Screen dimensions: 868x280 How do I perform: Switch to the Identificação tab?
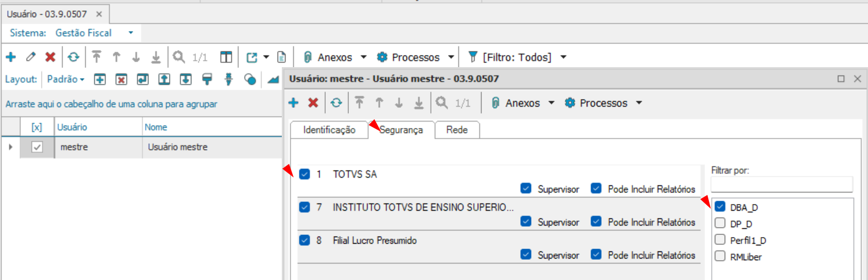pyautogui.click(x=329, y=130)
